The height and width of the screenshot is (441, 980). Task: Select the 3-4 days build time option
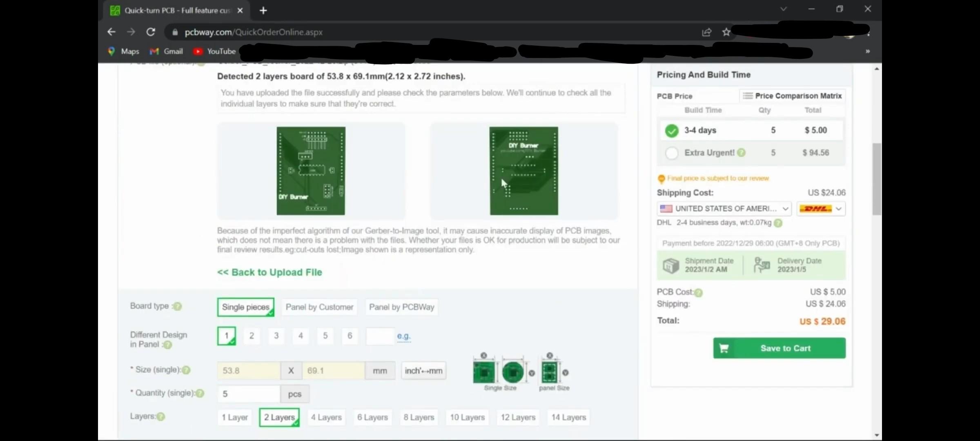(x=672, y=130)
